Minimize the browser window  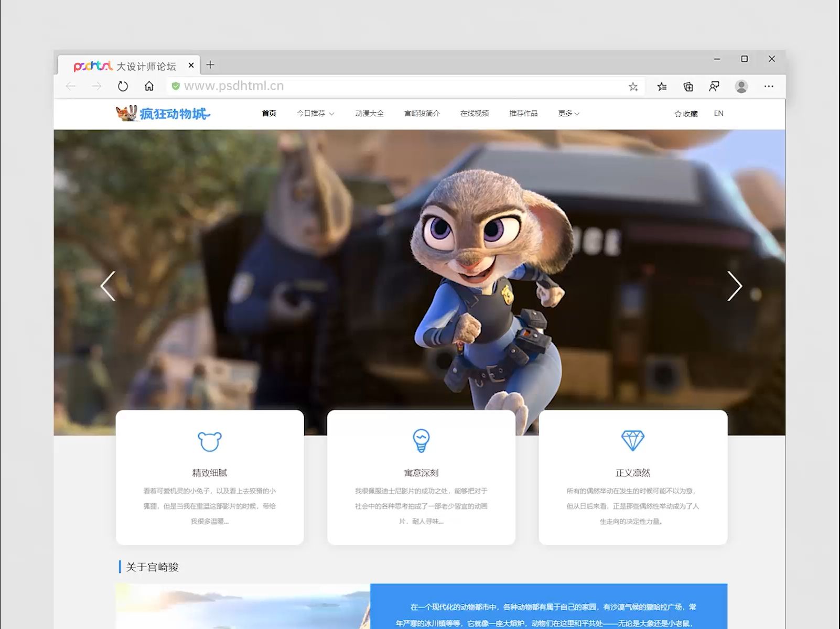pos(717,59)
